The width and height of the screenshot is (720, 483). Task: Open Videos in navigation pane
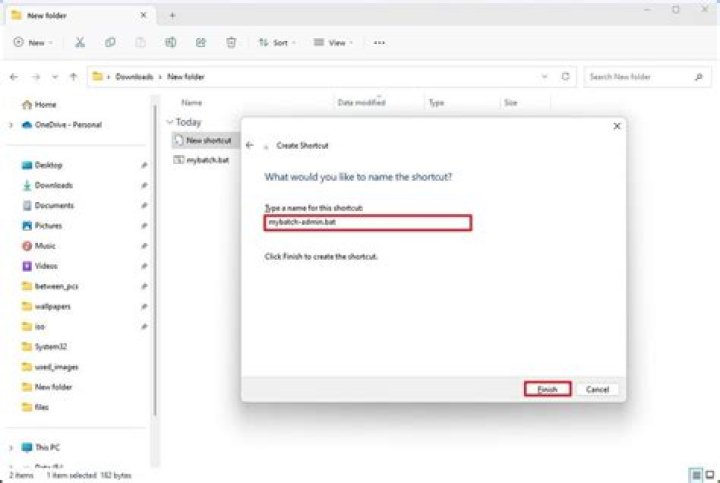point(40,266)
